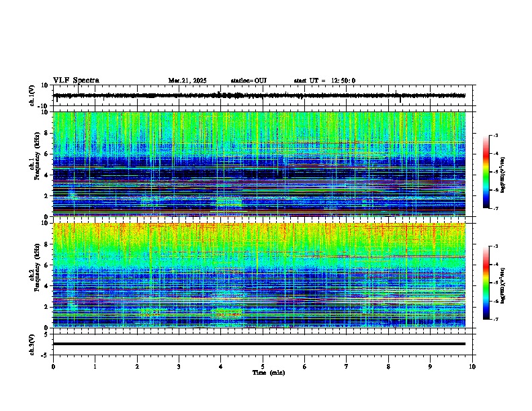Image resolution: width=532 pixels, height=411 pixels.
Task: Click the '-3' label on ch.1 color bar
Action: pyautogui.click(x=496, y=136)
